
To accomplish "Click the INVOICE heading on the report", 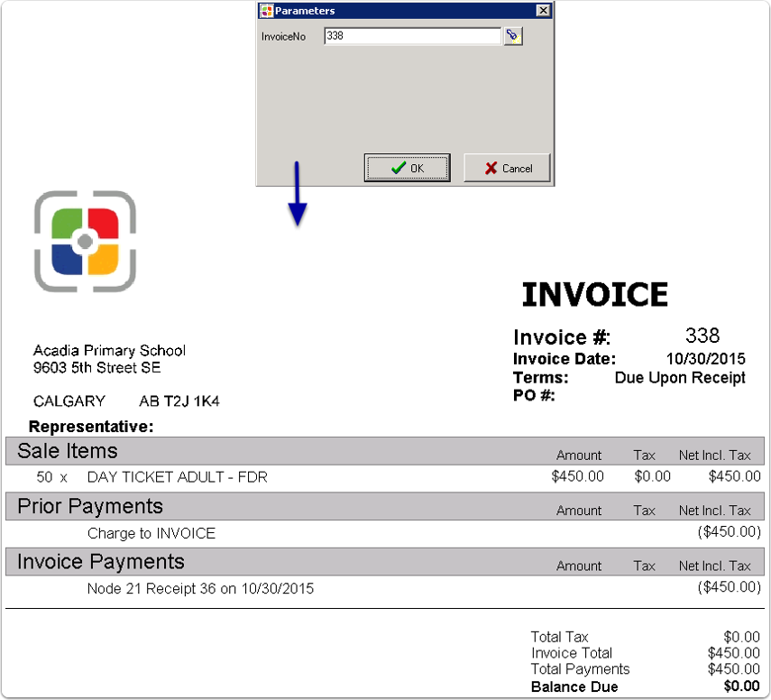I will (594, 293).
